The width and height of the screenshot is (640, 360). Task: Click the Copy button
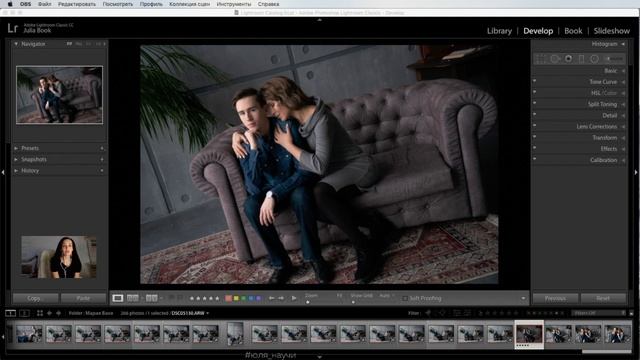[36, 298]
